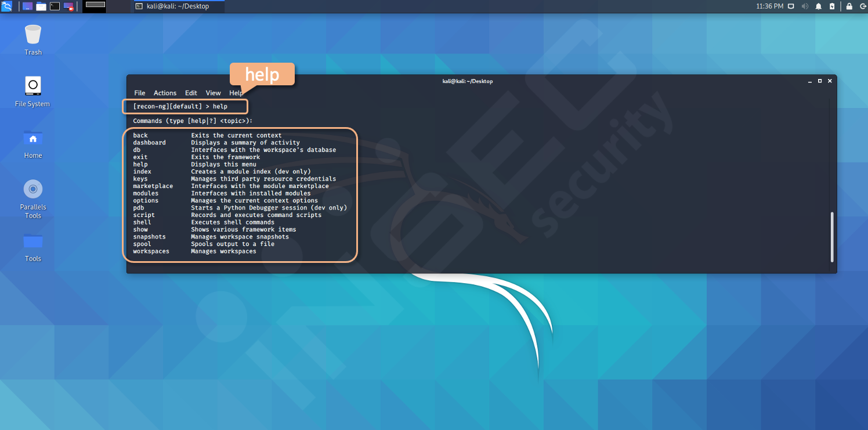868x430 pixels.
Task: Open the volume control icon
Action: point(805,6)
